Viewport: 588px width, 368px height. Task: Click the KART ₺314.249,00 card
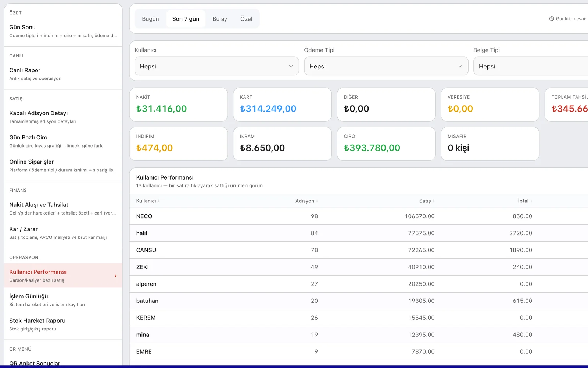(x=282, y=105)
